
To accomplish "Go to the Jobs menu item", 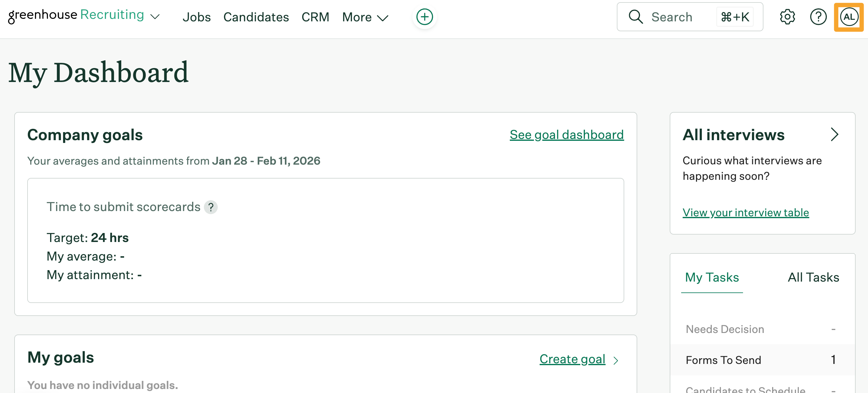I will pos(196,17).
